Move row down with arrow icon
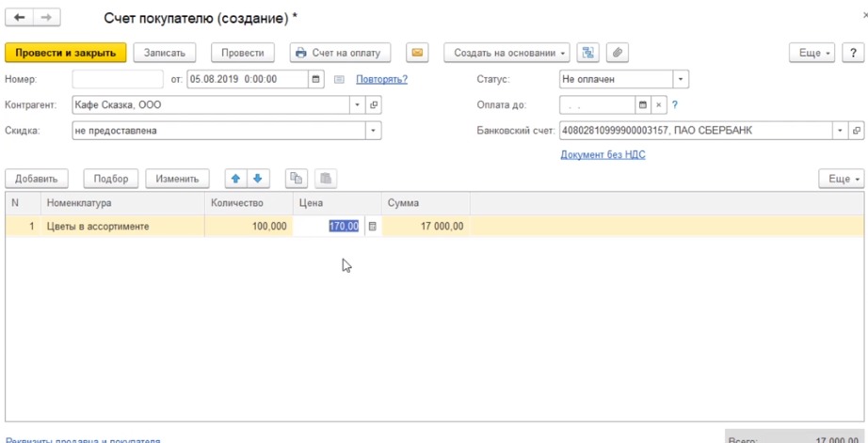This screenshot has width=868, height=443. tap(257, 179)
